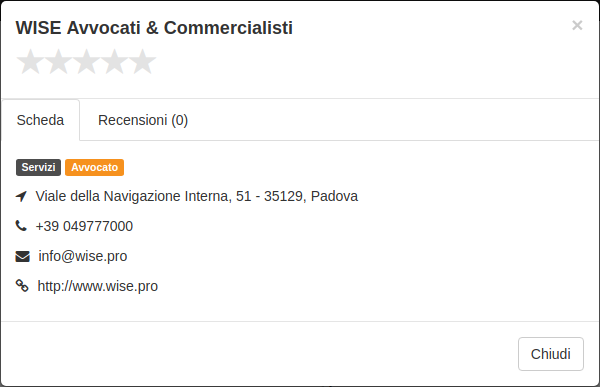Open the Recensioni (0) tab
Screen dimensions: 600x387
point(143,120)
